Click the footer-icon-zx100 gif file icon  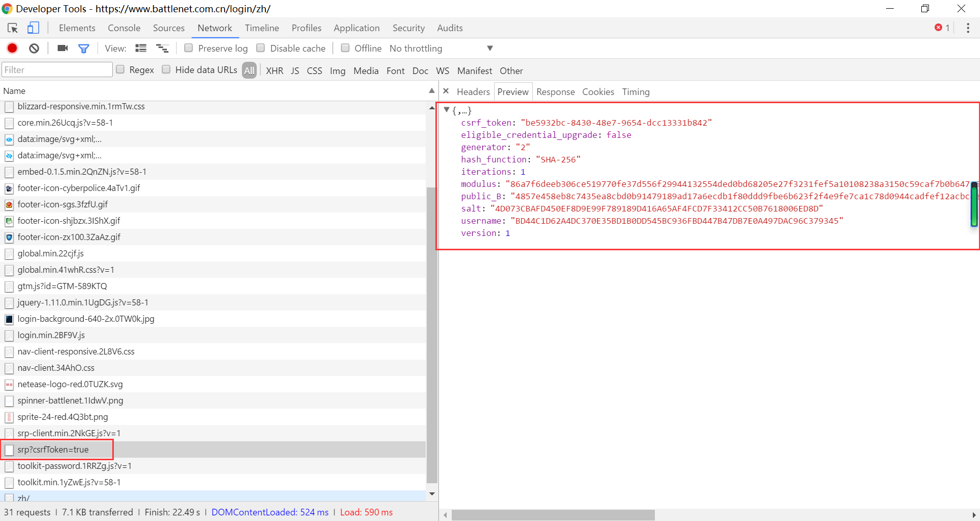click(x=9, y=238)
